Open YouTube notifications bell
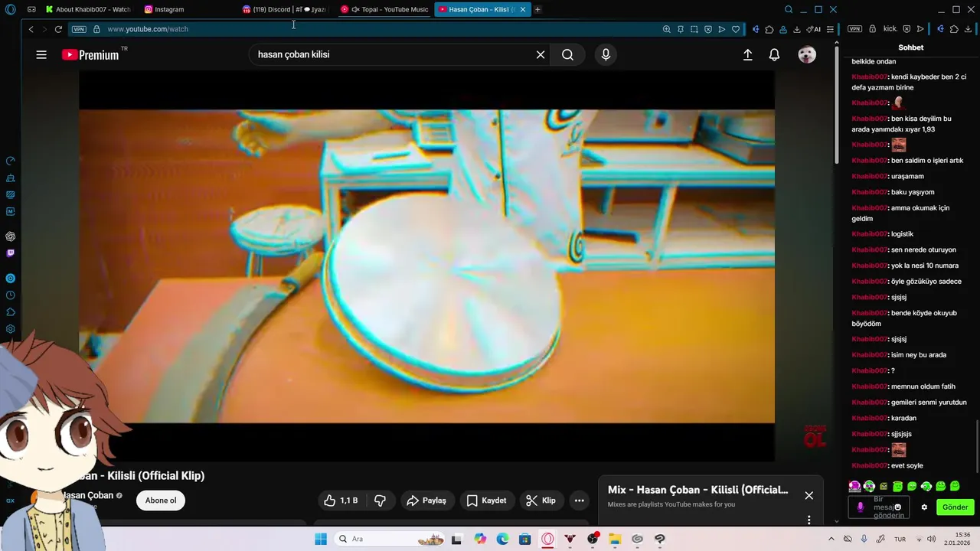 774,54
